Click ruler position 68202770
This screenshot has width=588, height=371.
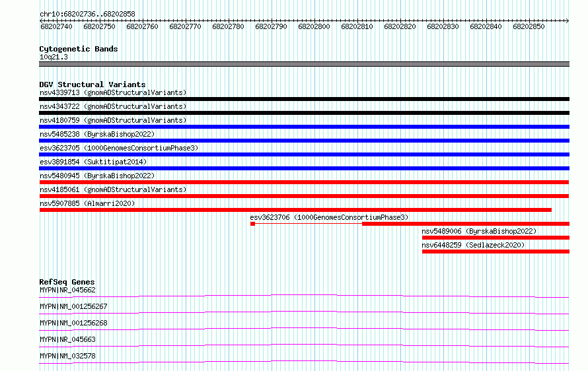(185, 26)
